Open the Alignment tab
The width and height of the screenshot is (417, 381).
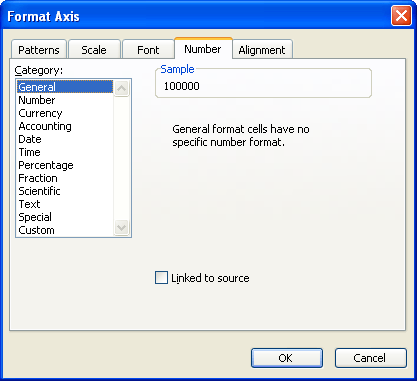(x=262, y=50)
